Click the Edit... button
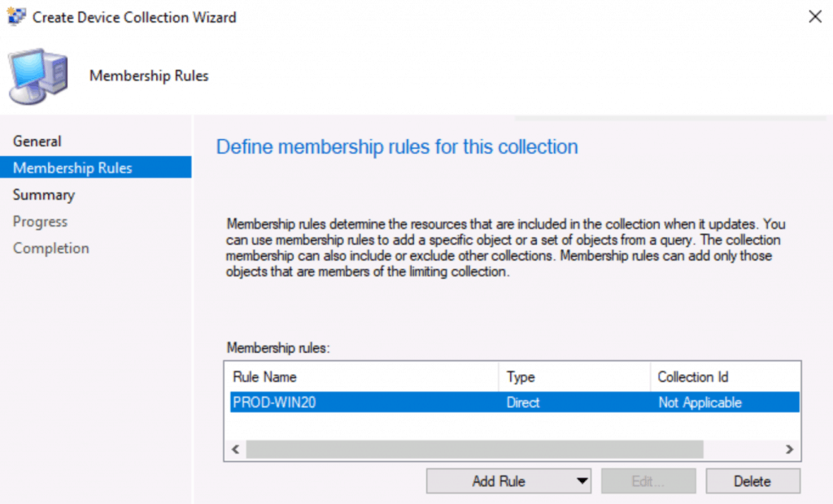833x504 pixels. (x=648, y=481)
